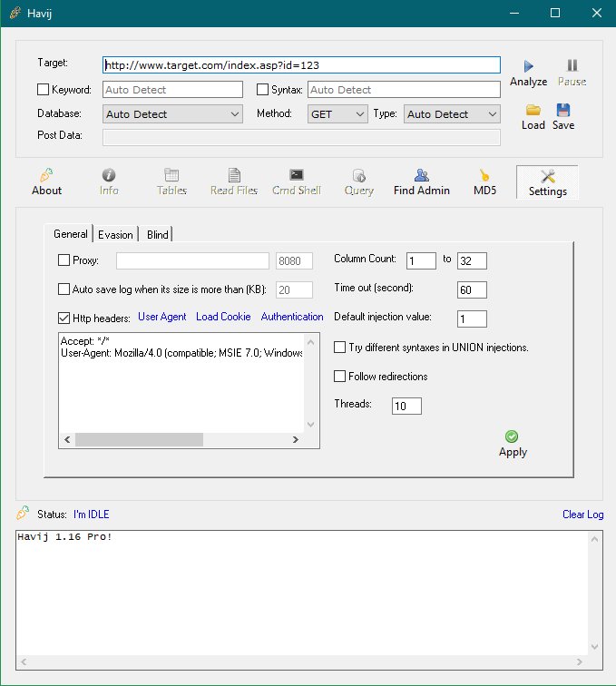
Task: Open the About carrot icon
Action: click(46, 175)
